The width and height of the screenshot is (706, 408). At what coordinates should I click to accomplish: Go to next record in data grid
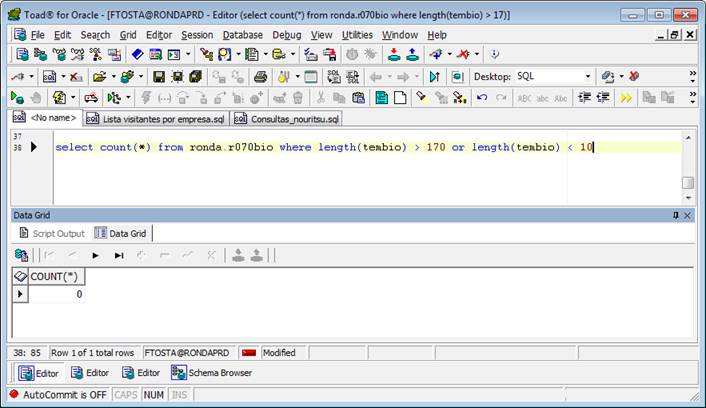tap(96, 255)
